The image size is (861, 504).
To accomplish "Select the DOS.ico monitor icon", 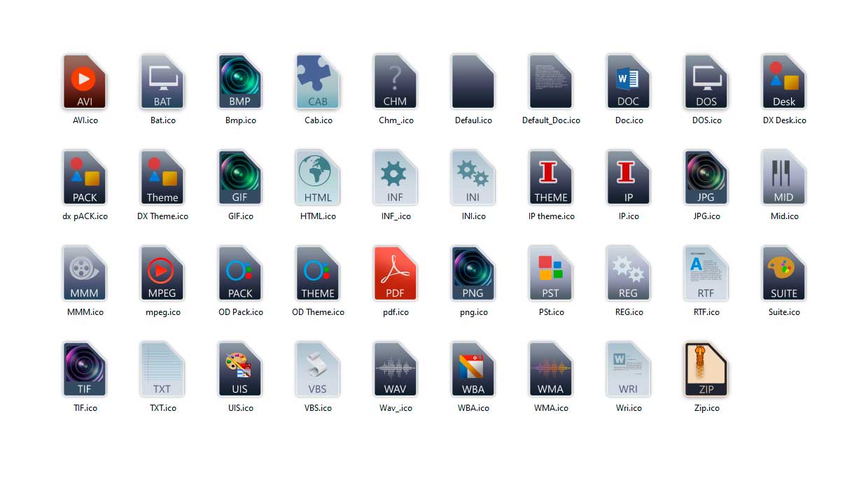I will [706, 82].
